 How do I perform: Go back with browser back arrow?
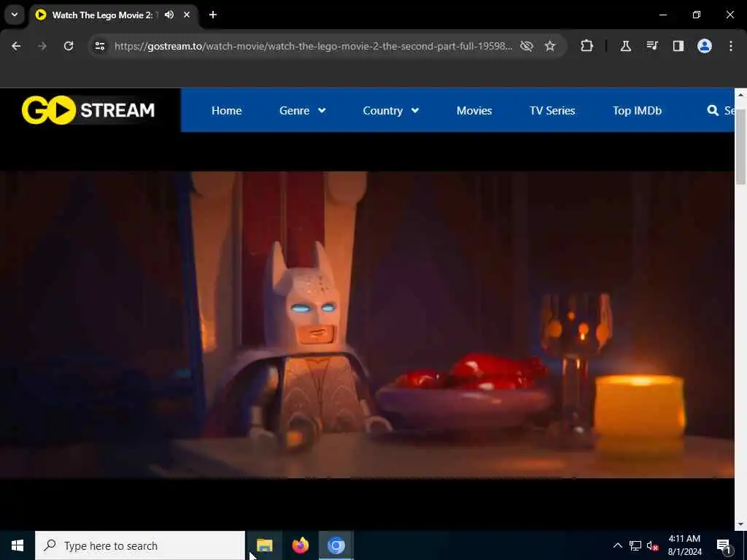(x=16, y=46)
